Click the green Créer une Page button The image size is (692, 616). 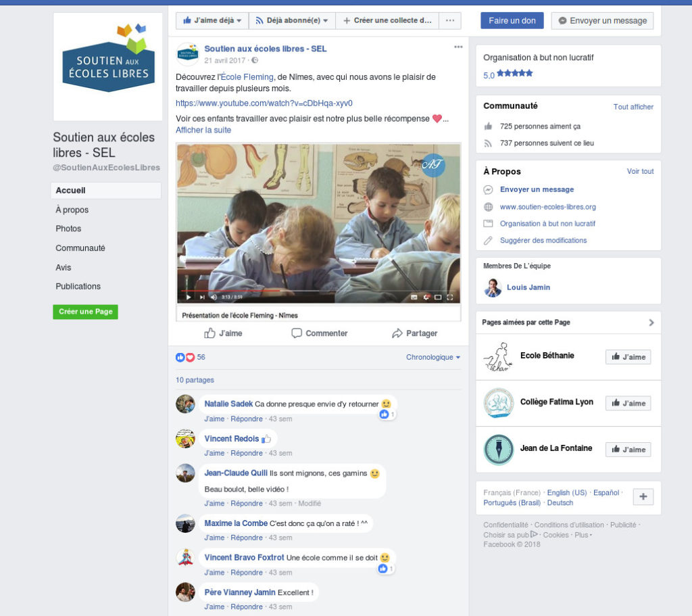[85, 312]
